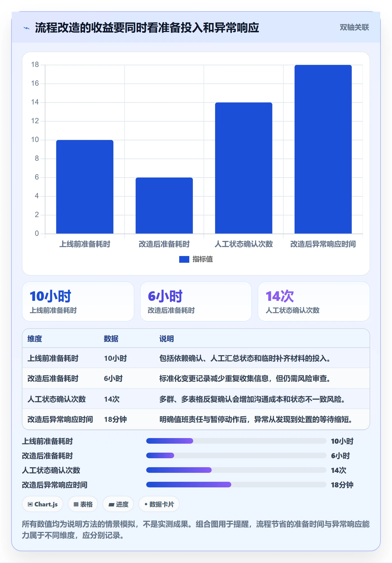Click the 改造后异常响应时间 bar in chart
392x563 pixels.
[x=323, y=149]
